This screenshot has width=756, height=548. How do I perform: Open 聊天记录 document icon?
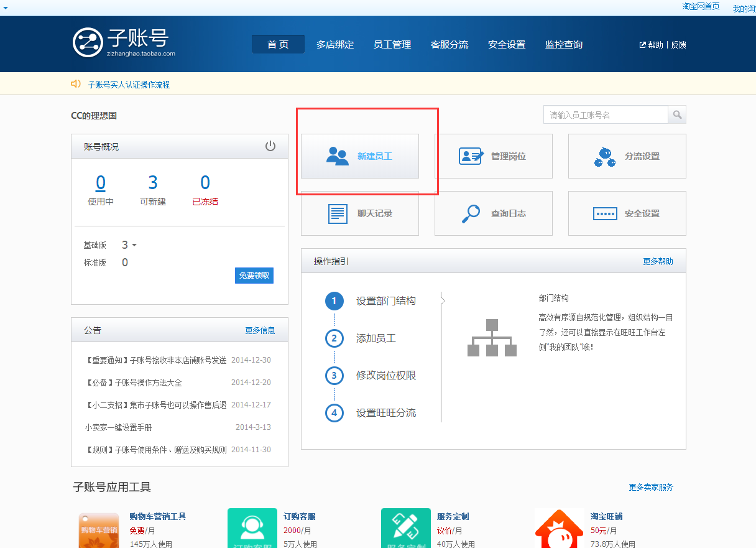pos(338,213)
